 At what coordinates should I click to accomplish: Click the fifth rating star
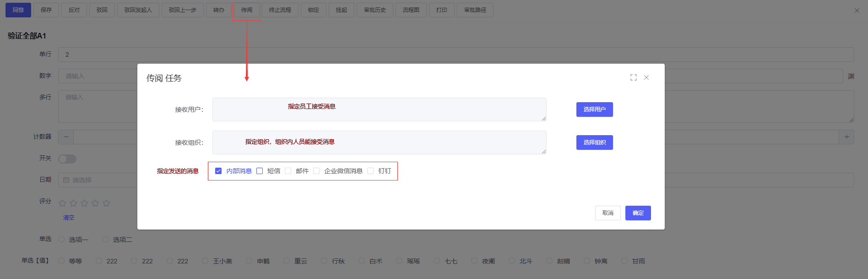[x=106, y=203]
